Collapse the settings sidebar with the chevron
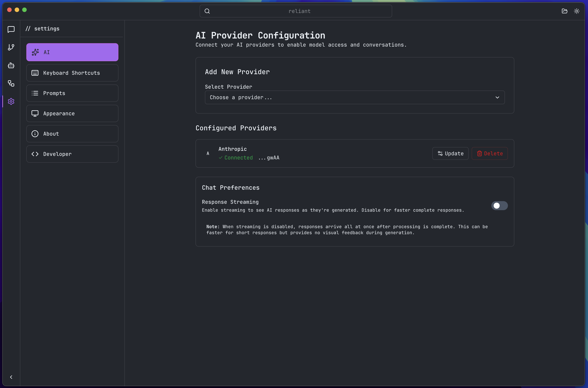Screen dimensions: 588x388 [x=11, y=377]
